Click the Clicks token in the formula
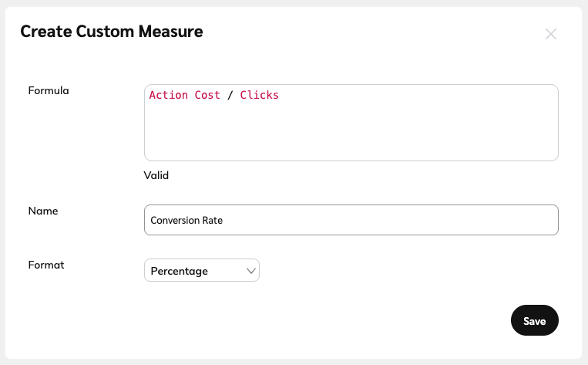This screenshot has width=588, height=365. (259, 95)
